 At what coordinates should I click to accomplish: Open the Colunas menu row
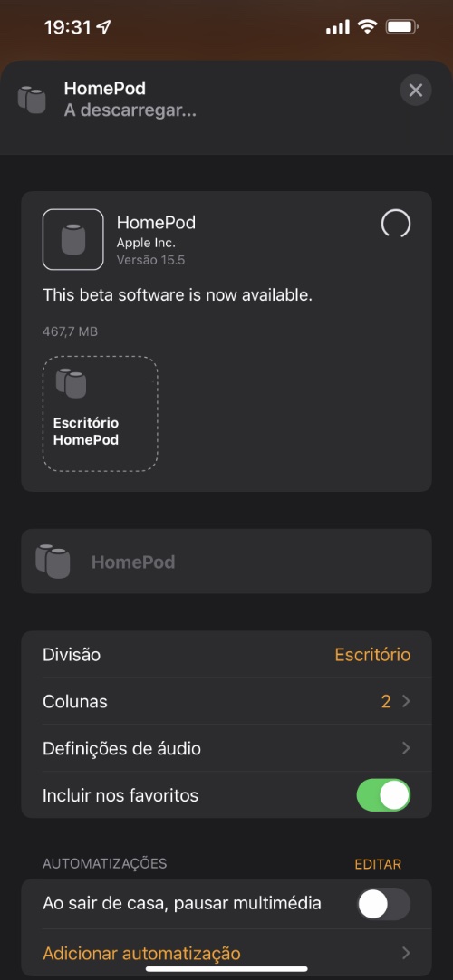tap(226, 701)
